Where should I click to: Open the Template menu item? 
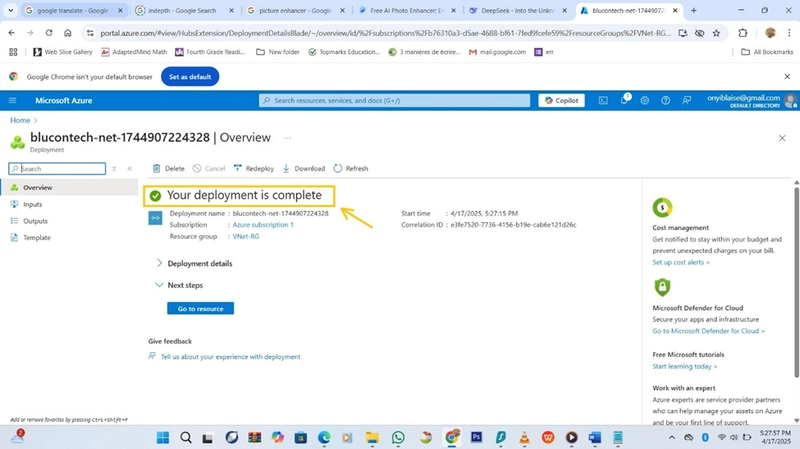pyautogui.click(x=37, y=238)
